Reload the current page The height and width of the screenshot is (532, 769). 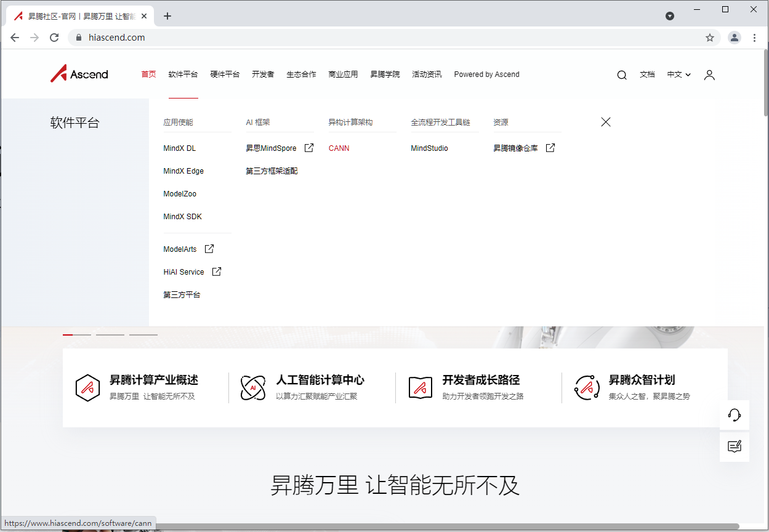(x=54, y=38)
